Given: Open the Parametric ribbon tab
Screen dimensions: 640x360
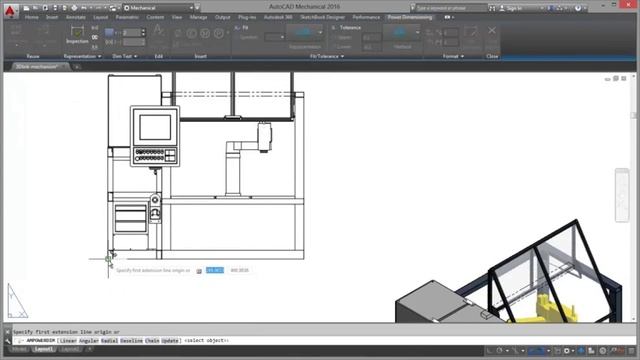Looking at the screenshot, I should [x=127, y=17].
